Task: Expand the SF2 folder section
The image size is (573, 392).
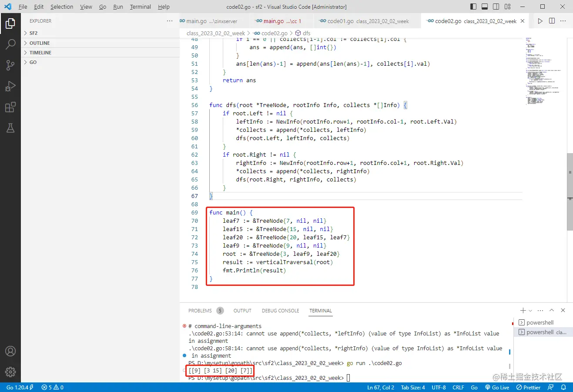Action: (x=100, y=33)
